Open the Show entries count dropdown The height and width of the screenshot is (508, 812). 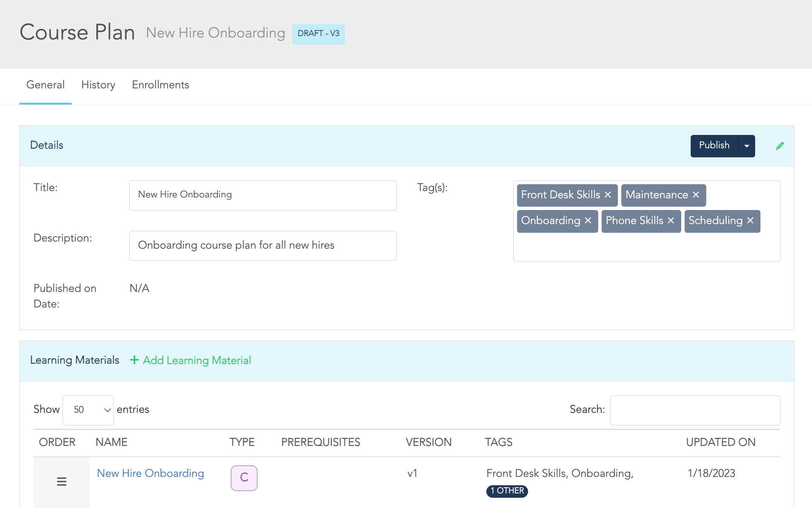88,410
